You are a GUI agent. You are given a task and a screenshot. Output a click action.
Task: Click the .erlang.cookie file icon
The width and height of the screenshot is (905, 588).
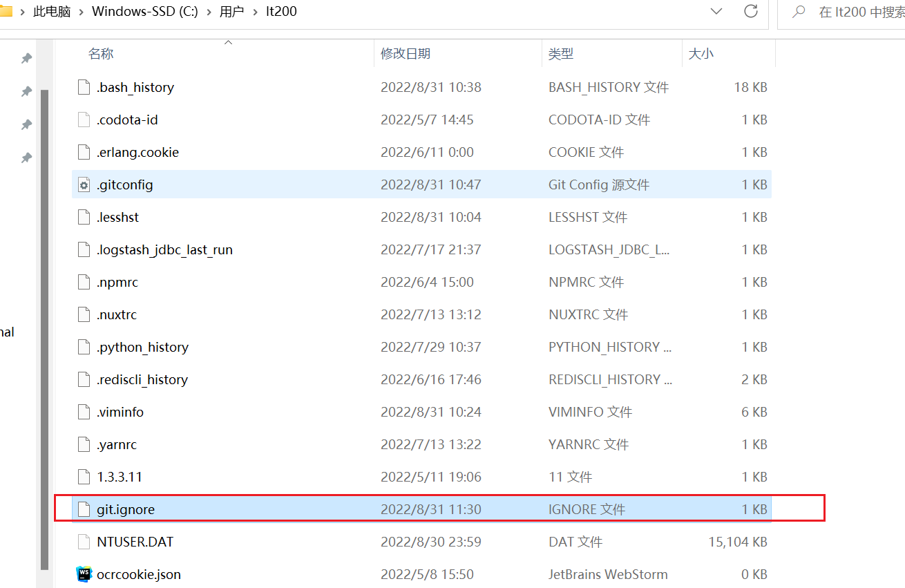coord(84,152)
